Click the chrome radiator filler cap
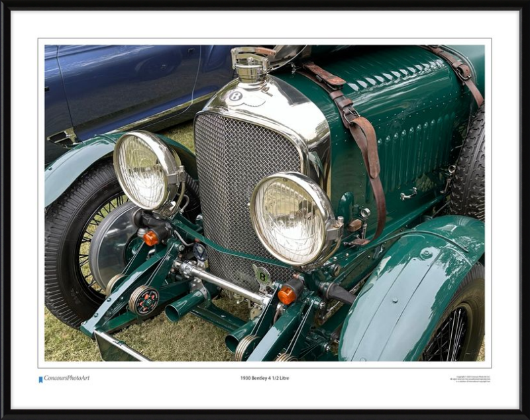 (x=250, y=64)
